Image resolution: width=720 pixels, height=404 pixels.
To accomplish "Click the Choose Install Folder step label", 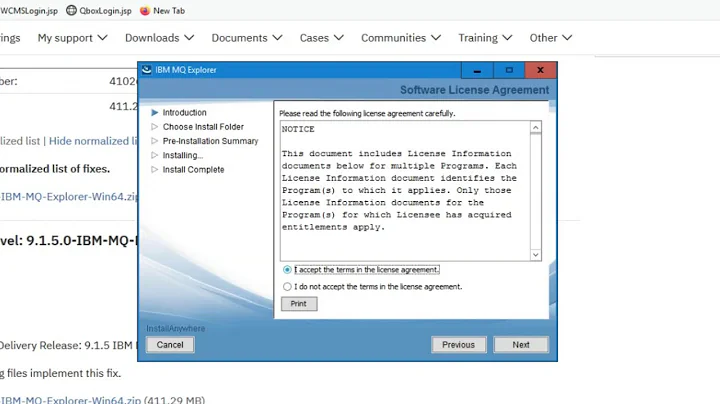I will [203, 127].
